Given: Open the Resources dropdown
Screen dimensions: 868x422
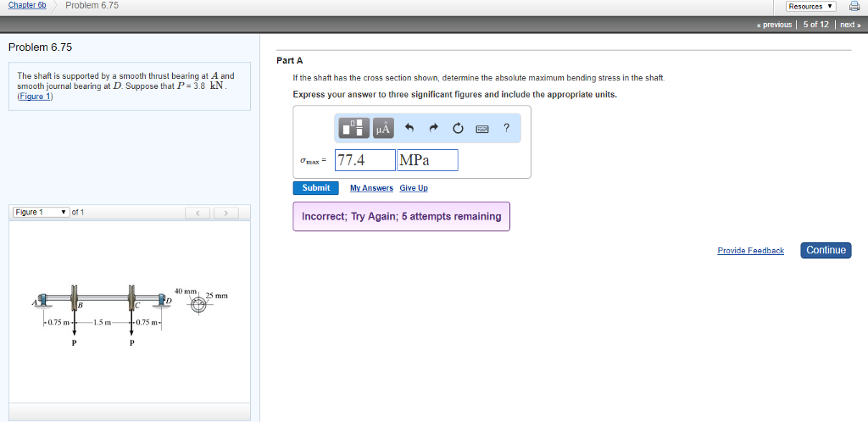Looking at the screenshot, I should [811, 7].
